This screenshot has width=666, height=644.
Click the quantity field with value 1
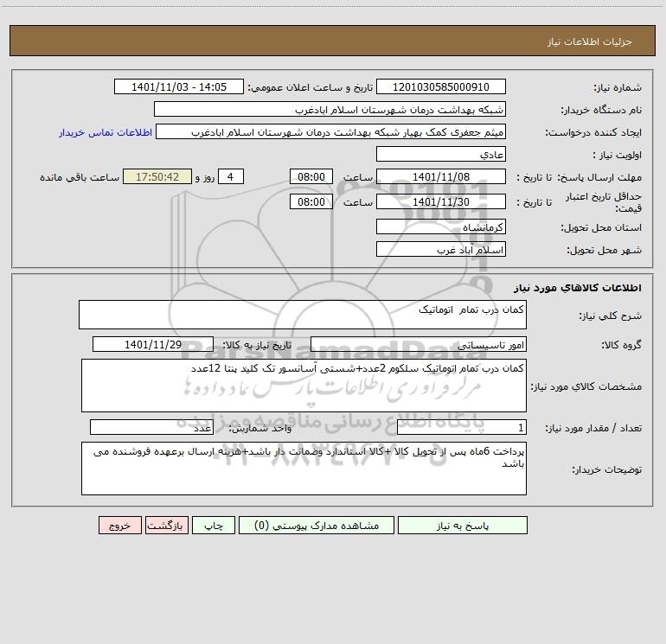[462, 428]
